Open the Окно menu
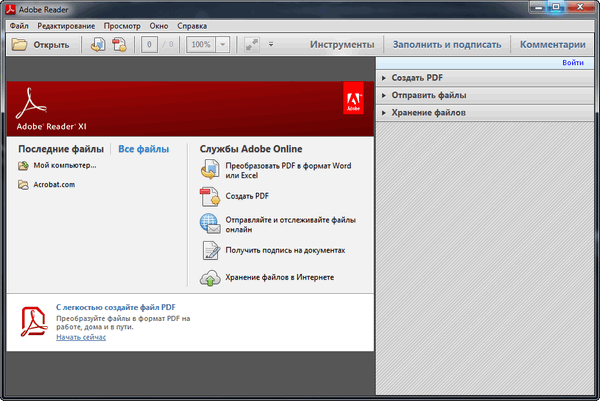The width and height of the screenshot is (600, 401). point(159,26)
